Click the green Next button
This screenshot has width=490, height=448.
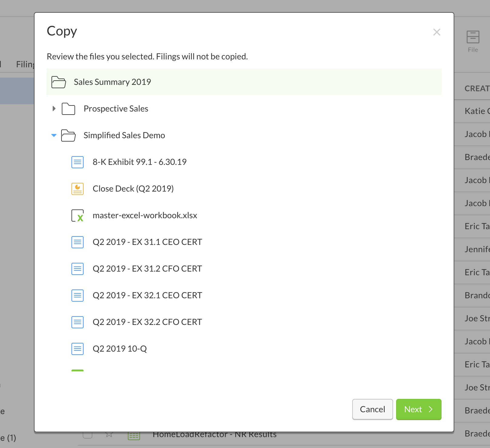tap(419, 410)
